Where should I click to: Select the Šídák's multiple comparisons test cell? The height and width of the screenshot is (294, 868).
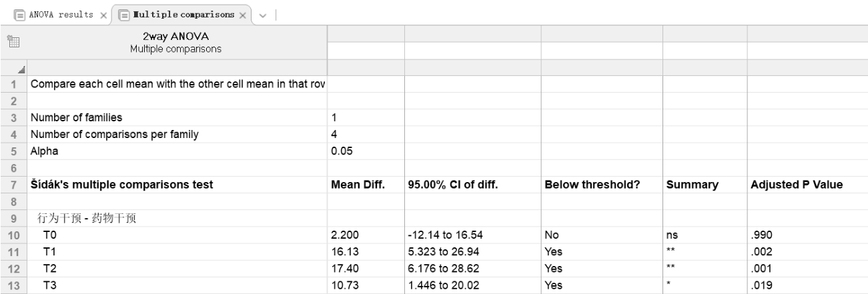[x=121, y=186]
